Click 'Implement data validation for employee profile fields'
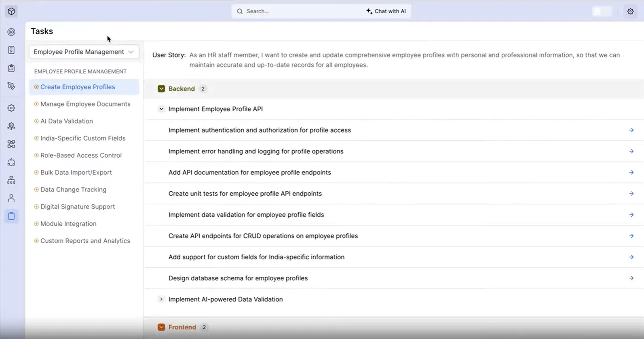 click(246, 215)
